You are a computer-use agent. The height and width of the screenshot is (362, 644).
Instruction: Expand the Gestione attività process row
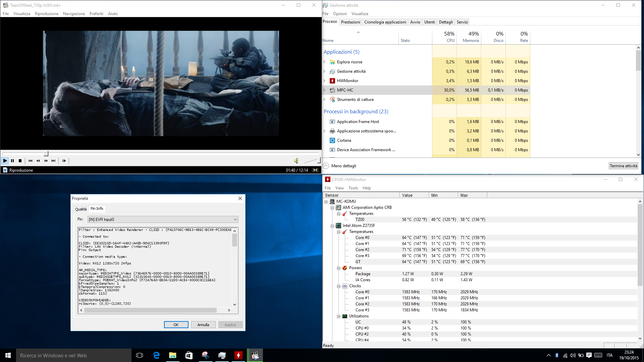pos(324,71)
